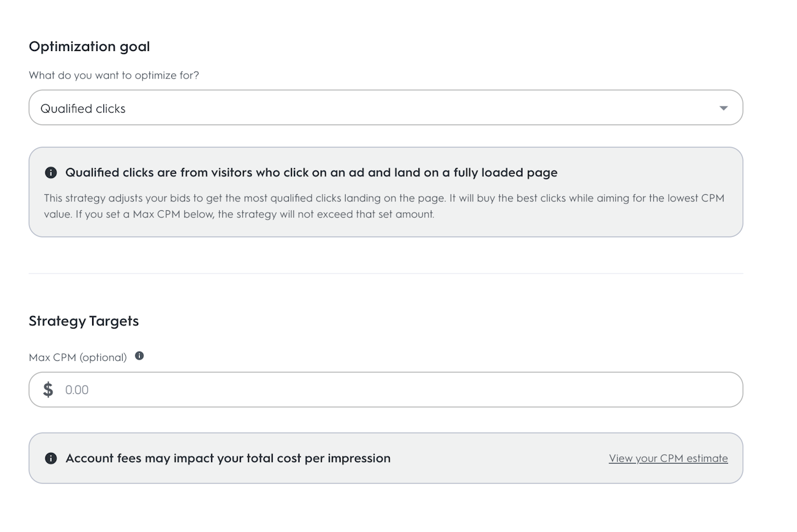Click the info icon in Account fees notice
This screenshot has width=797, height=532.
51,459
